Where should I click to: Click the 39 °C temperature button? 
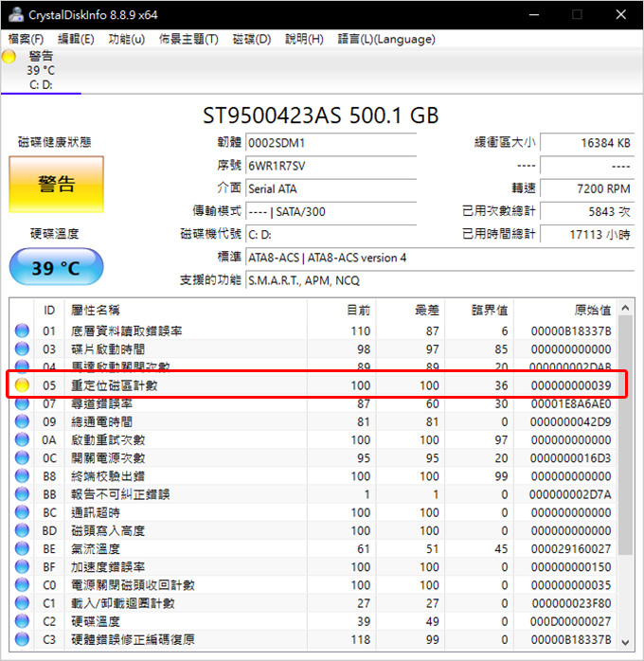coord(56,267)
